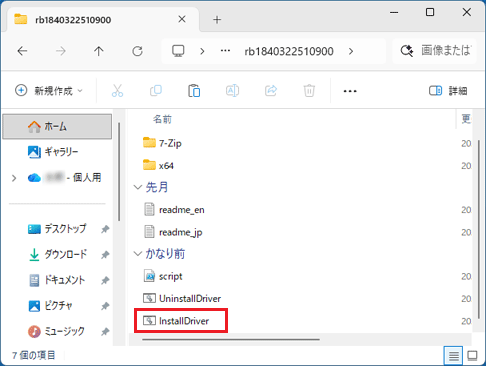Select the InstallDriver file
Image resolution: width=486 pixels, height=366 pixels.
[176, 321]
